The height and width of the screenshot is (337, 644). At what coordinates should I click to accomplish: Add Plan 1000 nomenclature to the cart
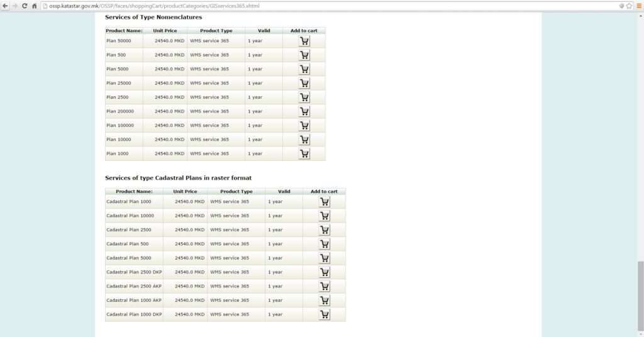coord(304,154)
